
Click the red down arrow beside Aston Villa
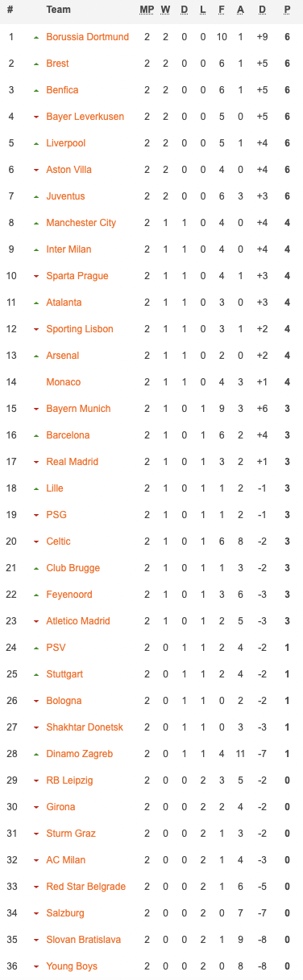click(x=35, y=170)
